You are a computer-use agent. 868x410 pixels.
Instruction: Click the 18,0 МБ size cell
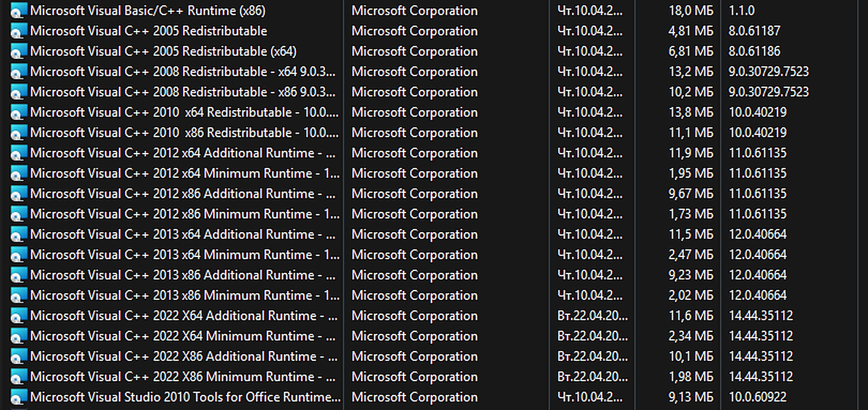[691, 11]
